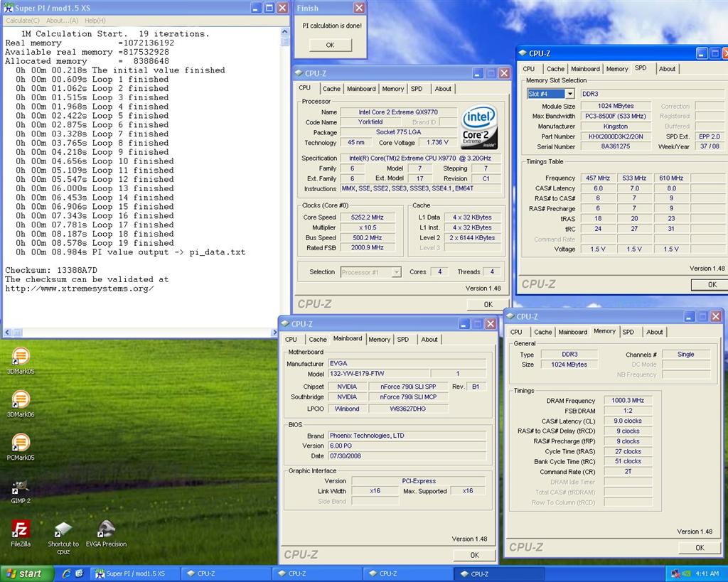Open the About menu in Super PI
The image size is (728, 582).
(x=62, y=21)
